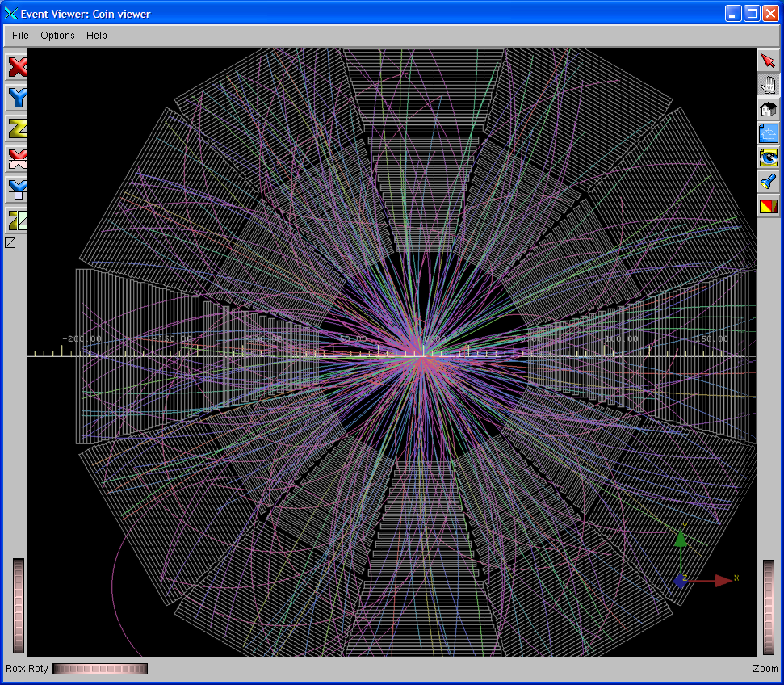Image resolution: width=784 pixels, height=685 pixels.
Task: Click the Zoom label
Action: point(765,669)
